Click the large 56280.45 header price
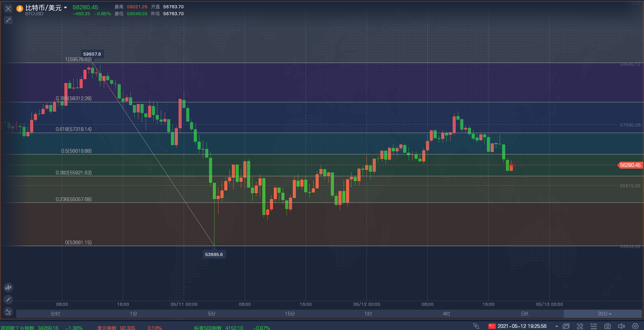 pos(85,7)
